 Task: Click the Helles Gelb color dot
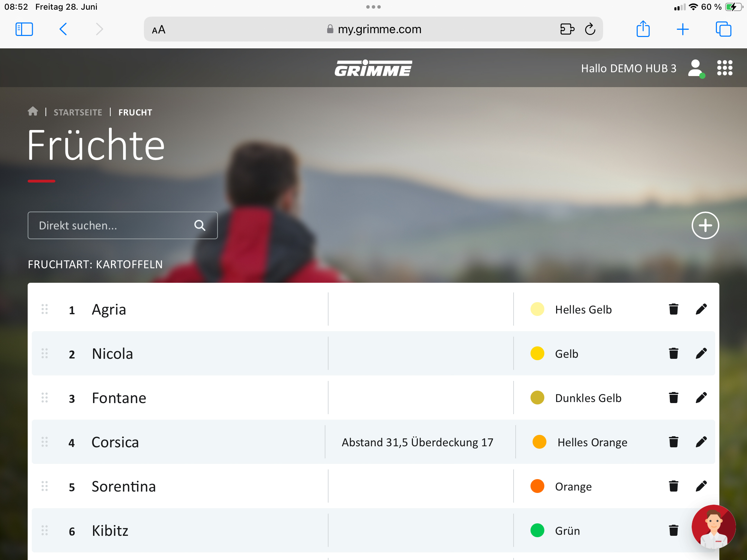[537, 309]
